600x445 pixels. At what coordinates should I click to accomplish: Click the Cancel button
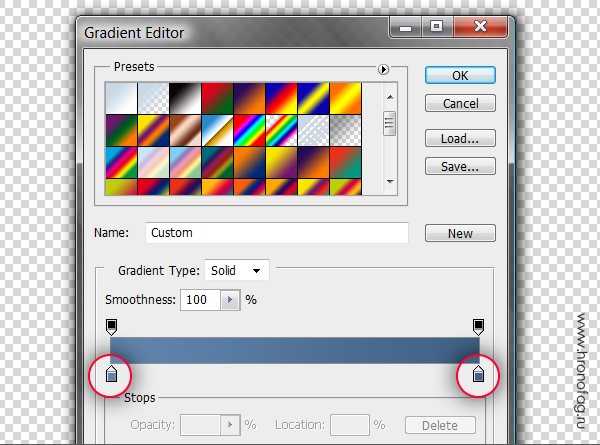coord(460,103)
